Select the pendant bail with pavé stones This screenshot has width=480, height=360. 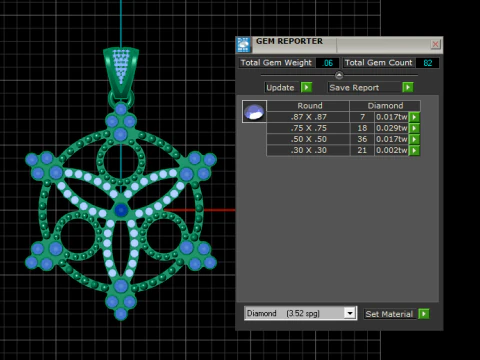point(121,72)
